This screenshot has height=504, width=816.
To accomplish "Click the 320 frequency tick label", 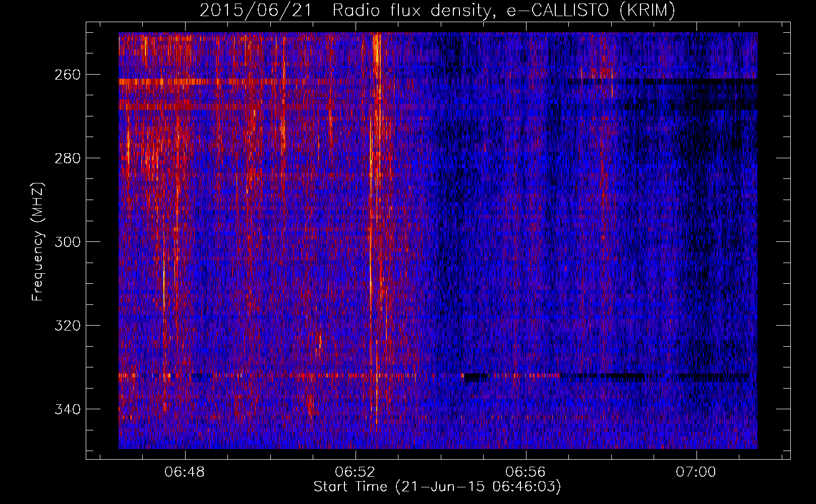I will (68, 326).
